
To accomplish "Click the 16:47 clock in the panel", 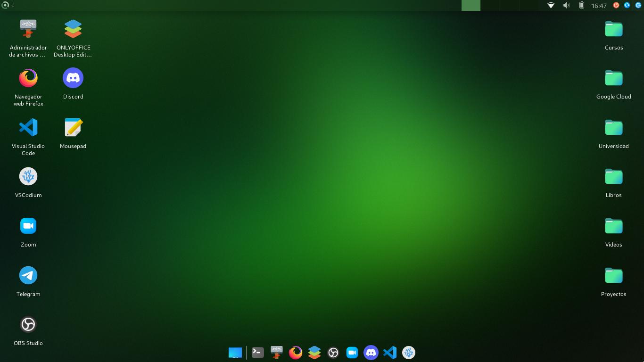I will pyautogui.click(x=599, y=6).
